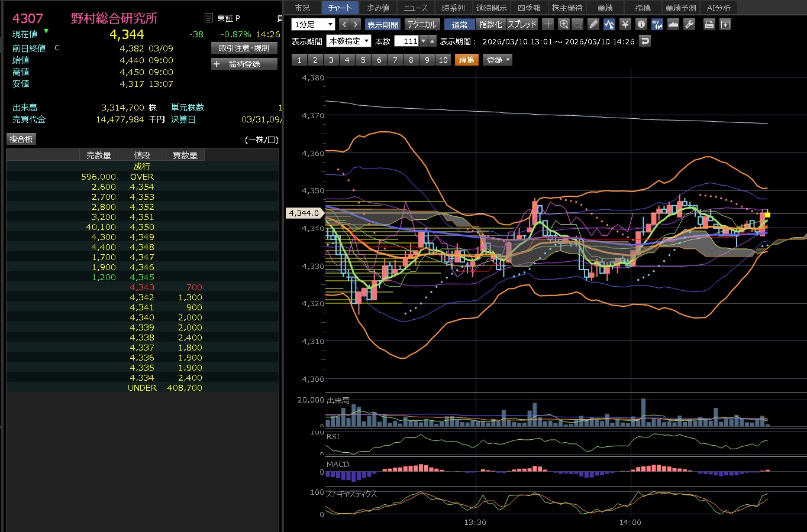Toggle the テクニカル indicators panel
This screenshot has width=807, height=532.
click(x=422, y=24)
